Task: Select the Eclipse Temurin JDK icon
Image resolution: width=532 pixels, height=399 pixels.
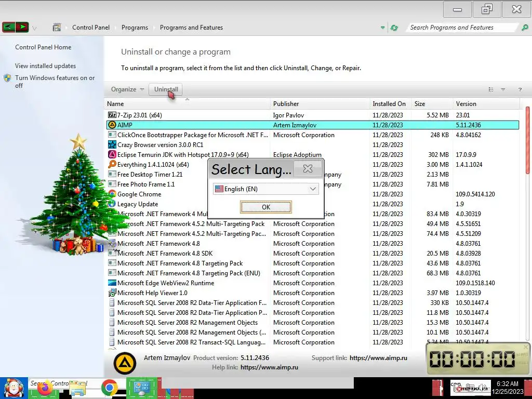Action: click(x=112, y=154)
